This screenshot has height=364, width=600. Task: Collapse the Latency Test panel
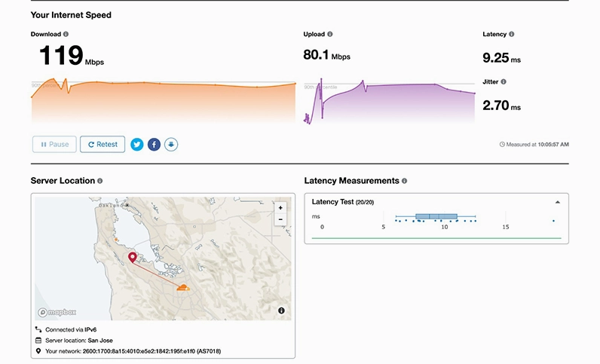point(557,202)
